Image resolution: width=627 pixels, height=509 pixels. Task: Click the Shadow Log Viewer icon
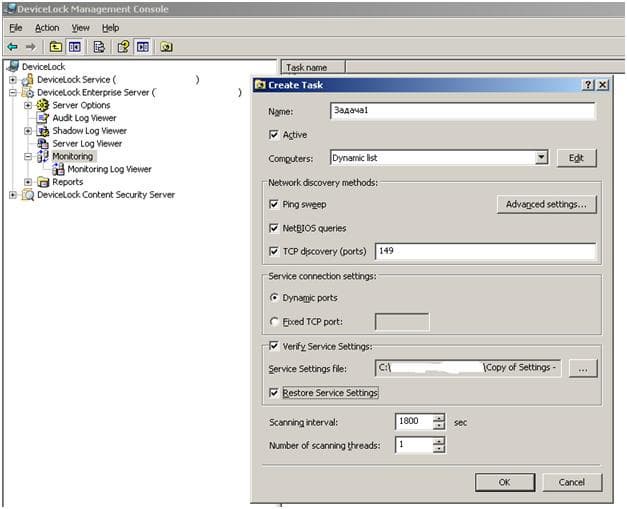coord(43,131)
